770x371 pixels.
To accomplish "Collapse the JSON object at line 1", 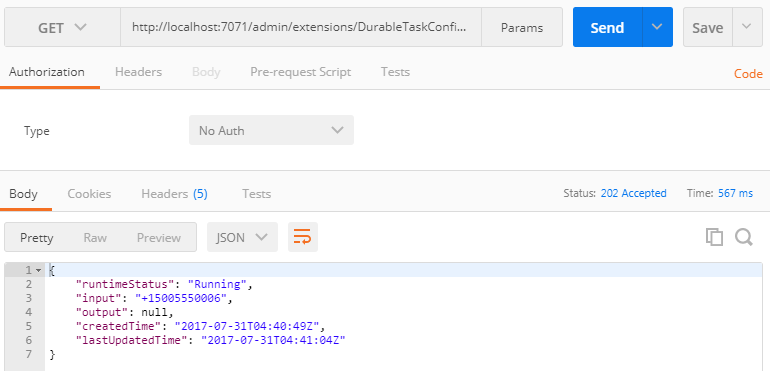I will (x=39, y=270).
